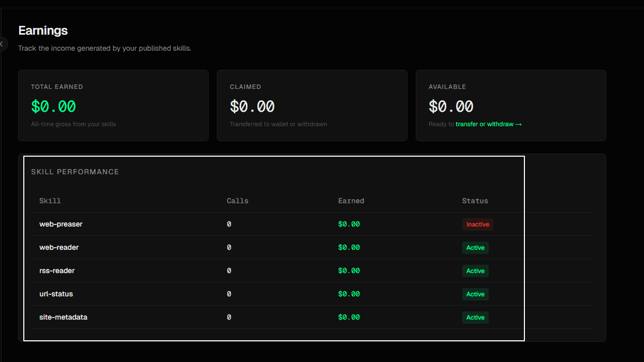Open the rss-reader skill entry
The width and height of the screenshot is (644, 362).
pyautogui.click(x=57, y=270)
